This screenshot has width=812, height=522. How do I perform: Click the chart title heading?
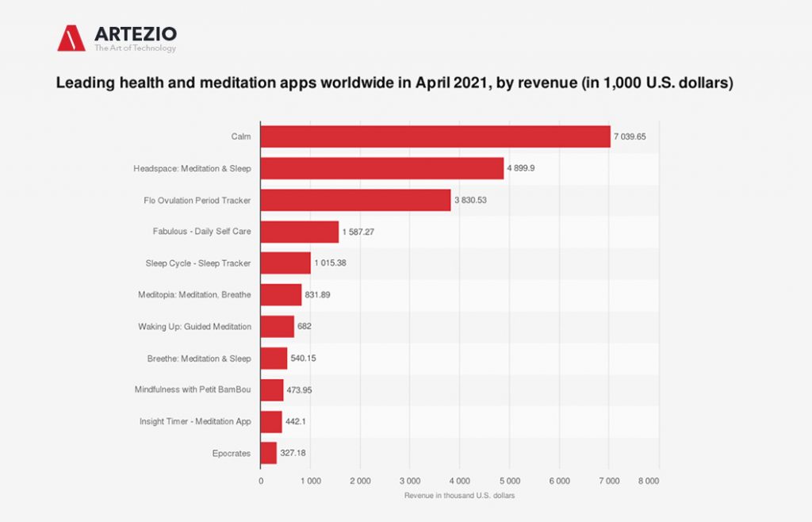click(393, 83)
